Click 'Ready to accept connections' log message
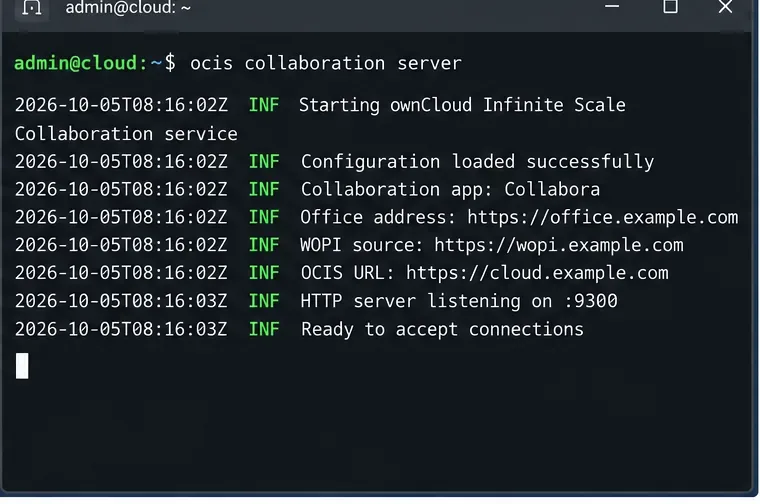Image resolution: width=760 pixels, height=504 pixels. 442,330
